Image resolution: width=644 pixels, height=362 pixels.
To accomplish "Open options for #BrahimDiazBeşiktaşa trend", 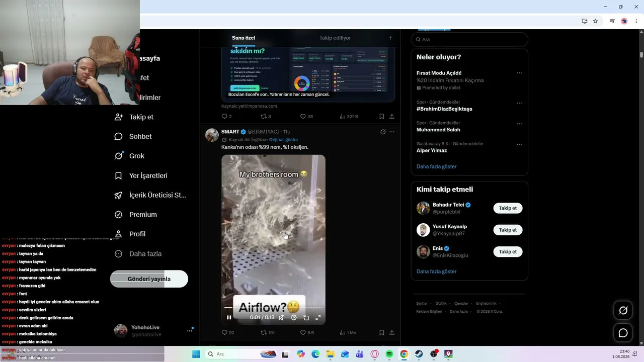I will tap(519, 103).
